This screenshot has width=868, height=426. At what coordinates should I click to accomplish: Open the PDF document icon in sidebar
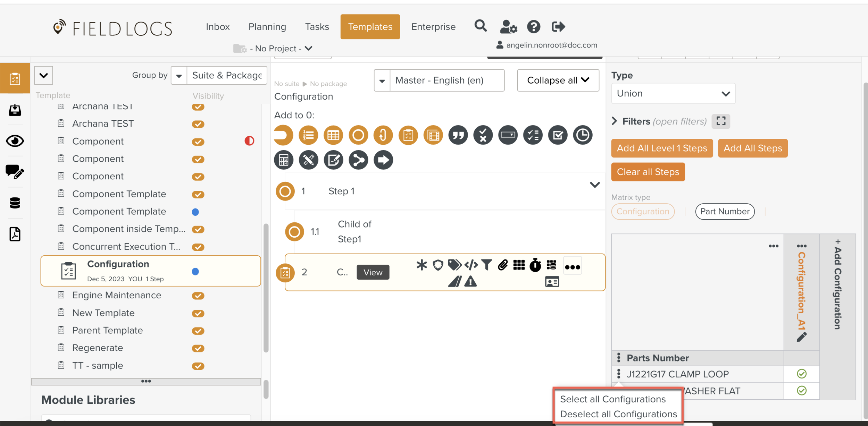(15, 234)
